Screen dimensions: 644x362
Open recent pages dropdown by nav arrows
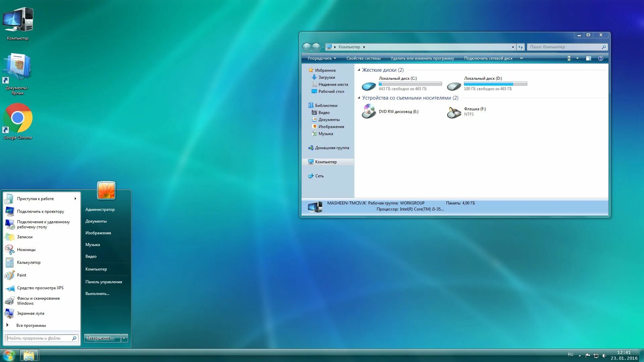coord(323,47)
